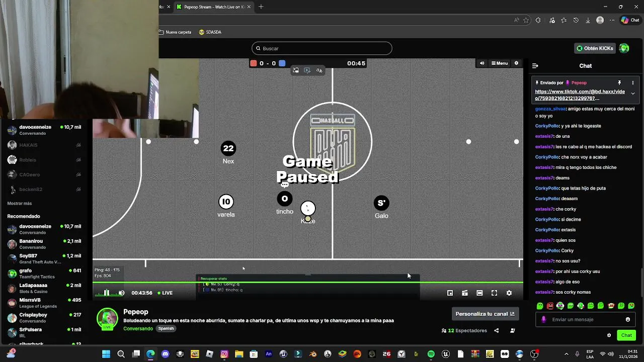Open SrPulsera recommended channel
This screenshot has width=644, height=362.
44,332
